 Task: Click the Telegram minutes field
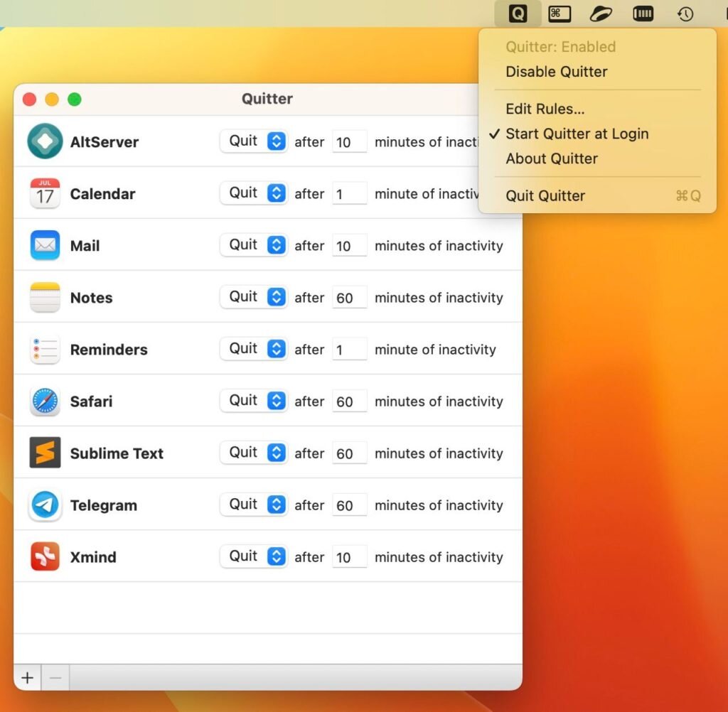click(x=349, y=505)
